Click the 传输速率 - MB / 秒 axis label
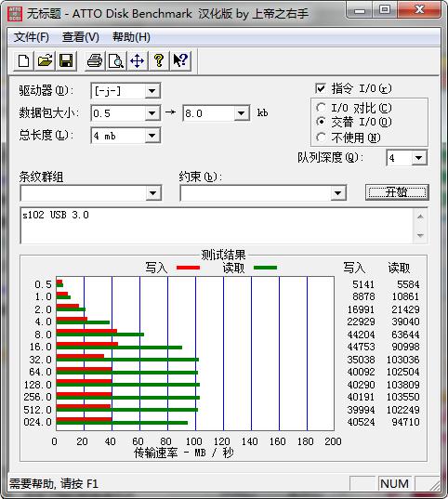Image resolution: width=448 pixels, height=499 pixels. tap(184, 453)
